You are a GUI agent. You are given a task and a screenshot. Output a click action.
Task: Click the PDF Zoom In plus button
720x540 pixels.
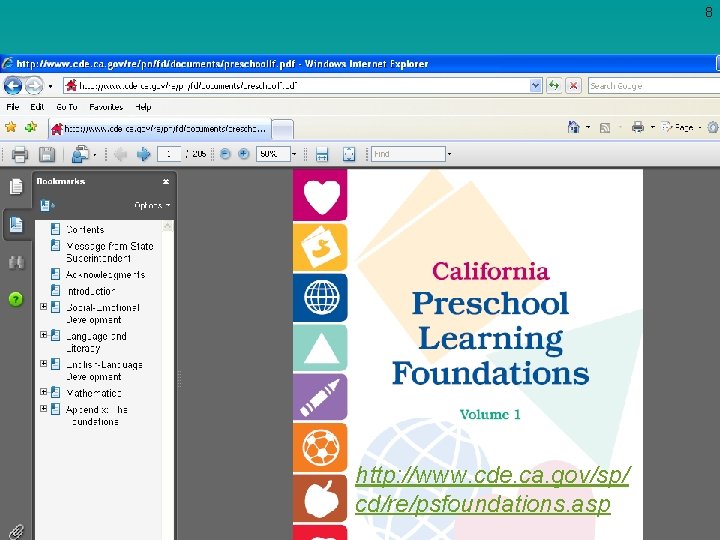[x=244, y=154]
